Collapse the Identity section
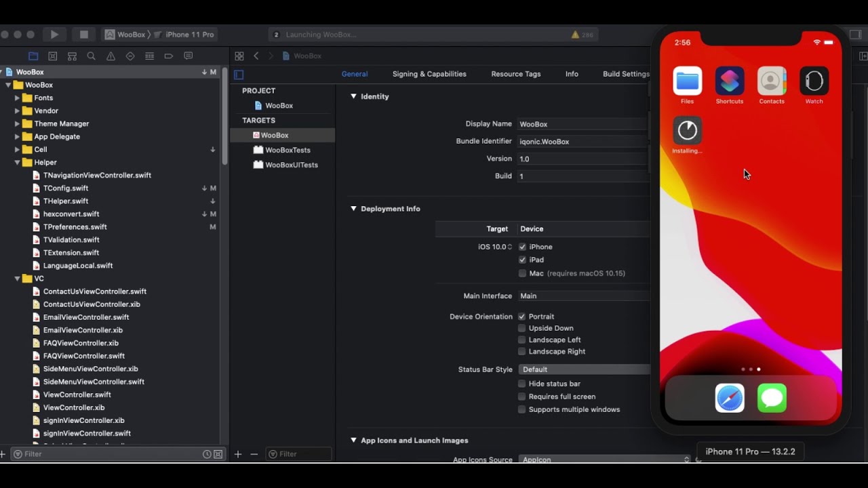This screenshot has width=868, height=488. pyautogui.click(x=353, y=96)
